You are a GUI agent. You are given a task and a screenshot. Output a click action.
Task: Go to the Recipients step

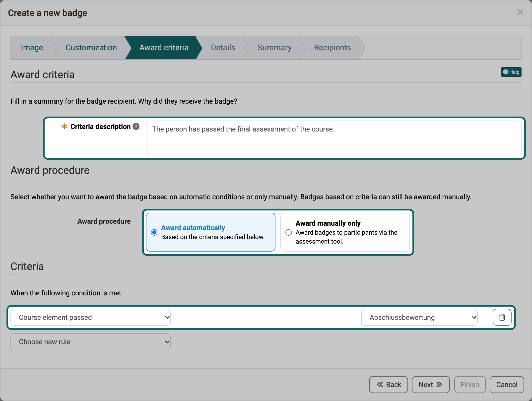pos(332,48)
